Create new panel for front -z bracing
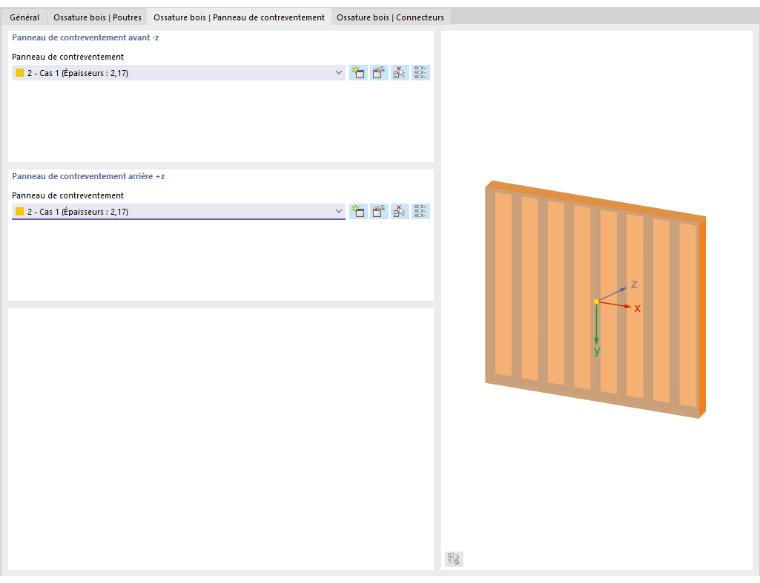Screen dimensions: 760x583 (358, 73)
